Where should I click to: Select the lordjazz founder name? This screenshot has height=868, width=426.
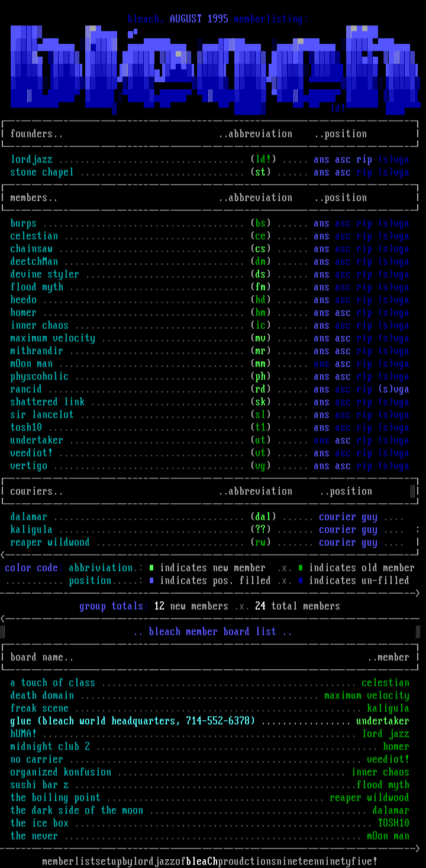click(x=31, y=160)
